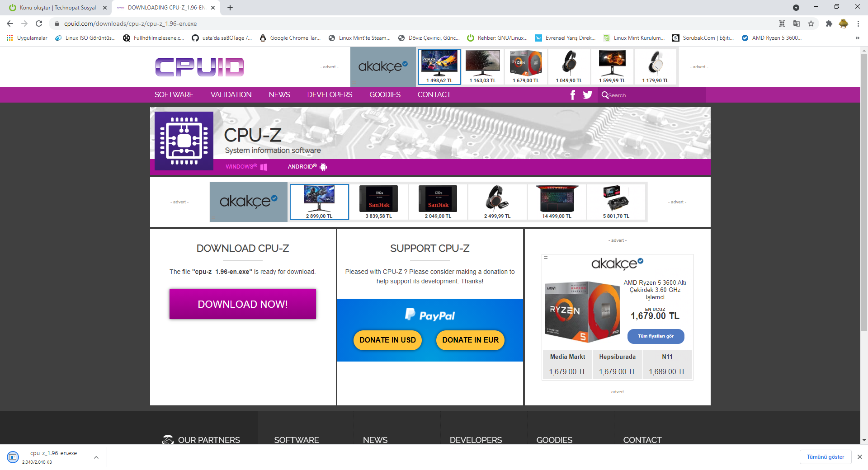Reload the current page

(x=39, y=23)
